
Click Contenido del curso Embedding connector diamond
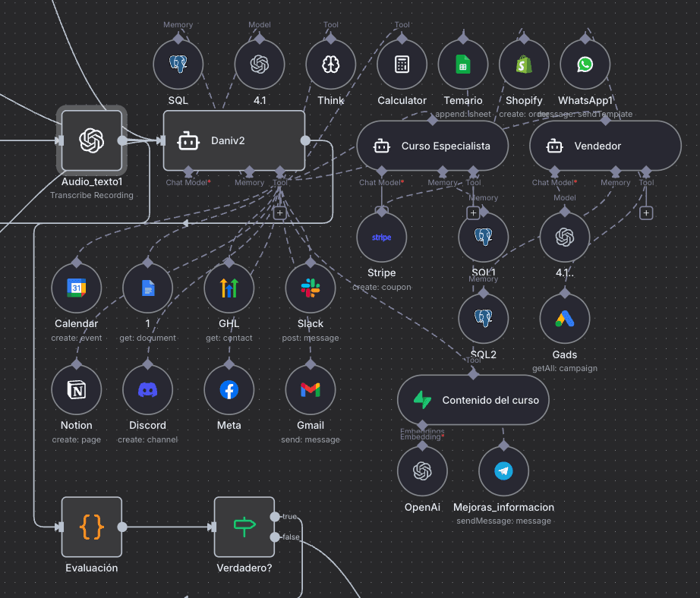click(x=422, y=425)
